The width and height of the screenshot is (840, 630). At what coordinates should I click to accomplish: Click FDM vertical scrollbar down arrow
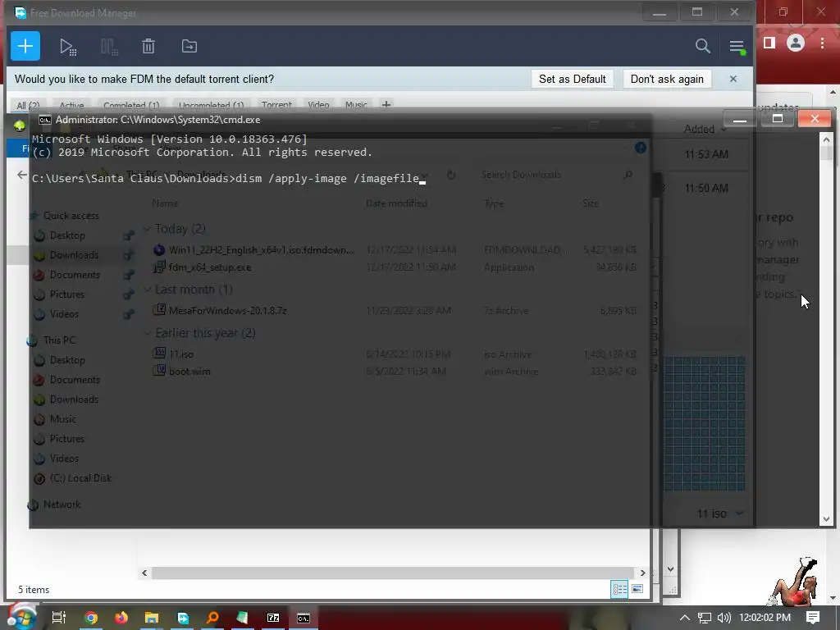[x=671, y=569]
